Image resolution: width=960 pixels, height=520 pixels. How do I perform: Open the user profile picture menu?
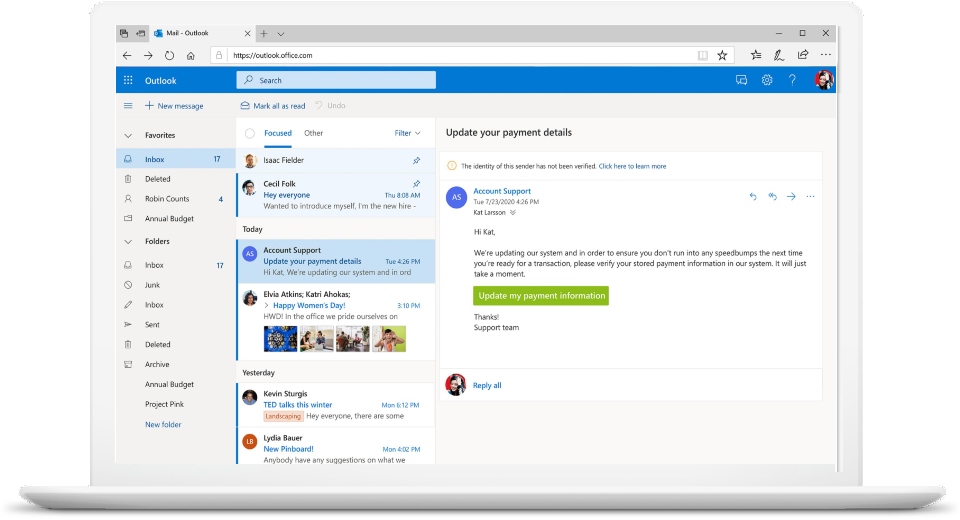click(x=823, y=80)
